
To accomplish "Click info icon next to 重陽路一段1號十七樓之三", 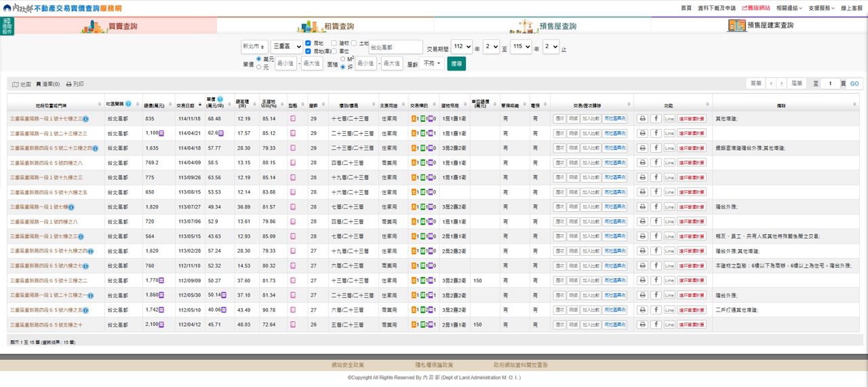I will click(86, 119).
